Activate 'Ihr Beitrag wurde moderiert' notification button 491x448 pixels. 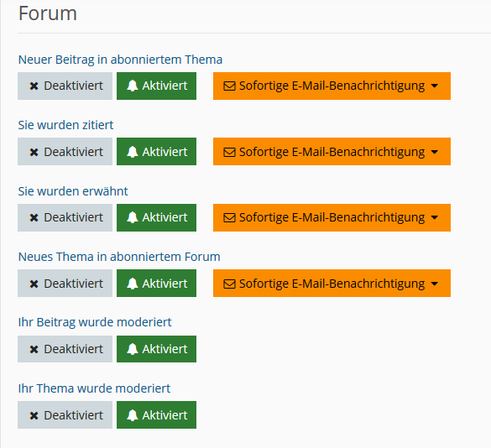(157, 349)
